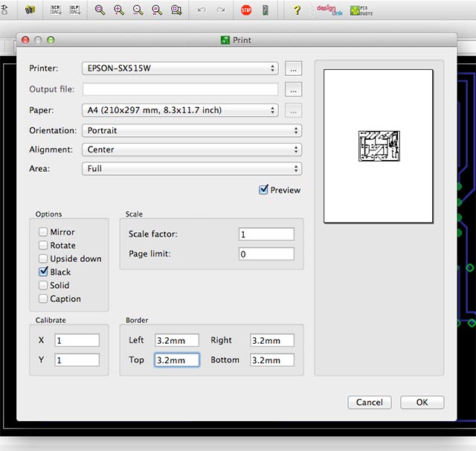This screenshot has height=451, width=476.
Task: Enable the Upside down option
Action: point(44,259)
